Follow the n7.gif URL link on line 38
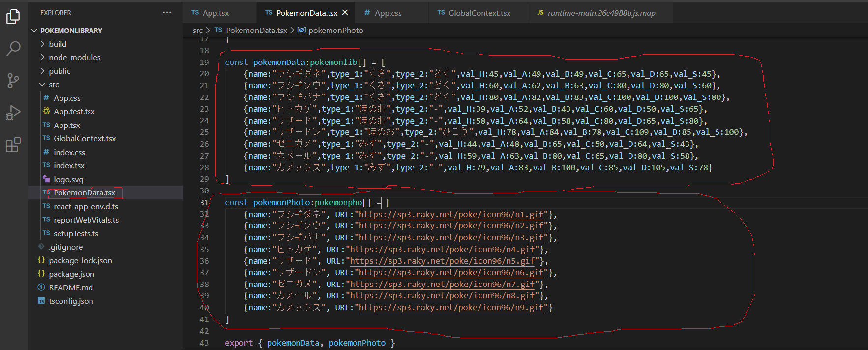This screenshot has height=350, width=868. 442,284
